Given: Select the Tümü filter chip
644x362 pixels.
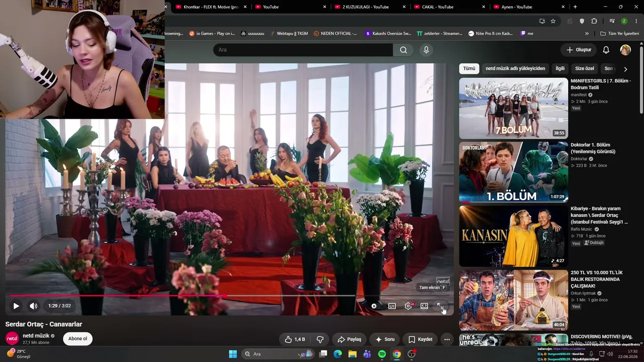Looking at the screenshot, I should click(469, 68).
